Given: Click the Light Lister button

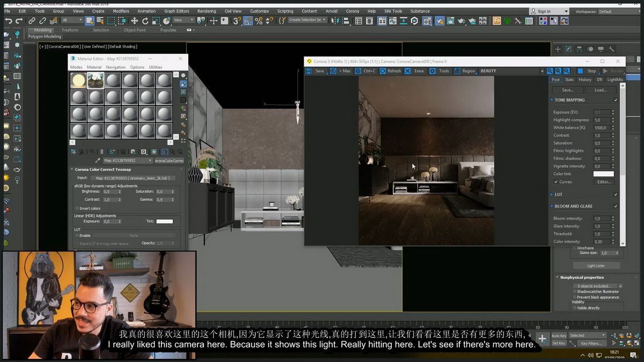Looking at the screenshot, I should pos(596,265).
